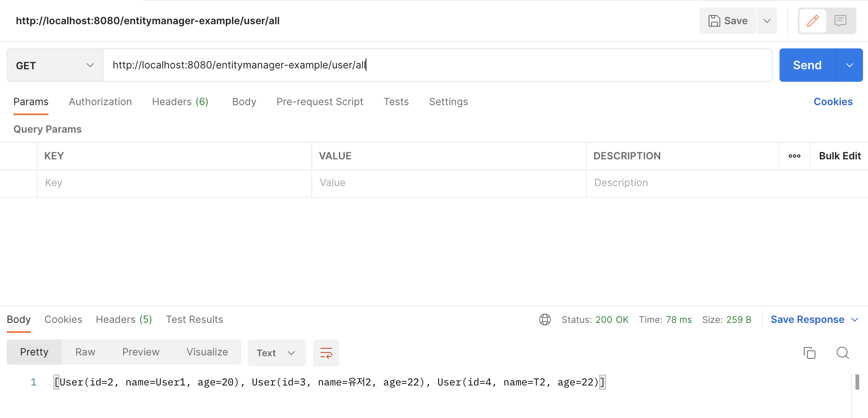Click the Key input cell
The height and width of the screenshot is (418, 868).
174,183
